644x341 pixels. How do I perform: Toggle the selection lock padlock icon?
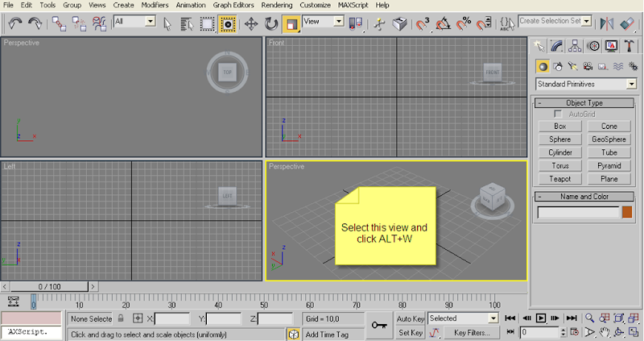coord(121,319)
